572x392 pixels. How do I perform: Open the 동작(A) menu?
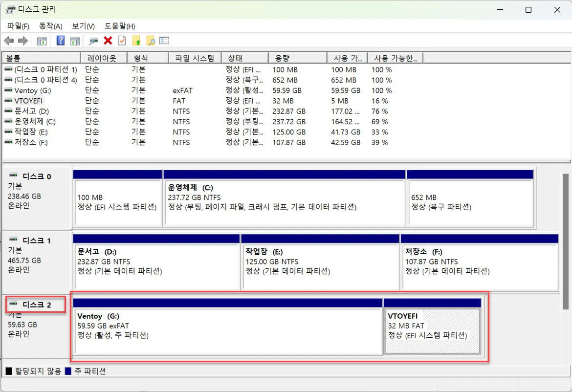click(x=50, y=26)
